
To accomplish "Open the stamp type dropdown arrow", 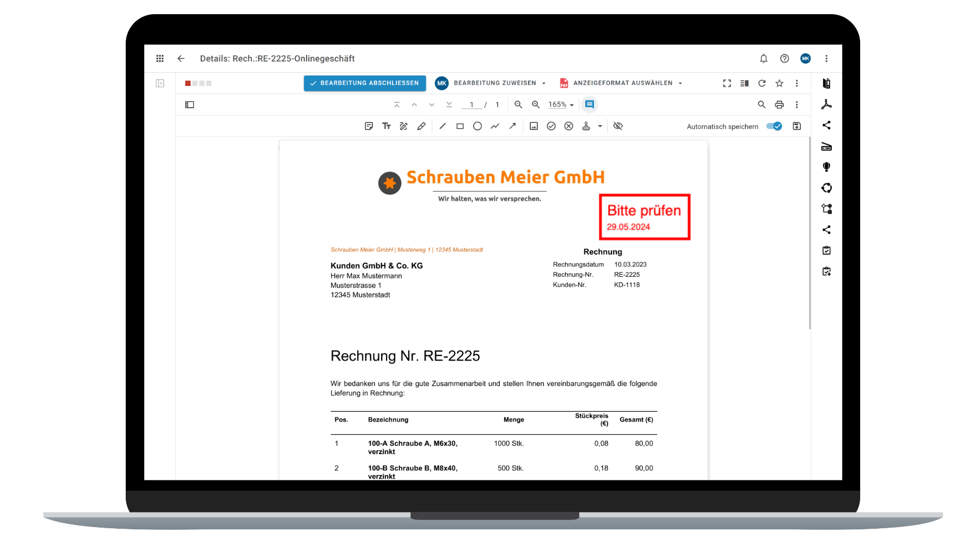I will pyautogui.click(x=599, y=126).
